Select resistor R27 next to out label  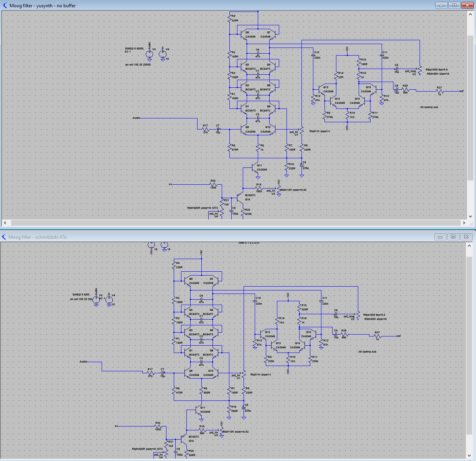tap(440, 90)
